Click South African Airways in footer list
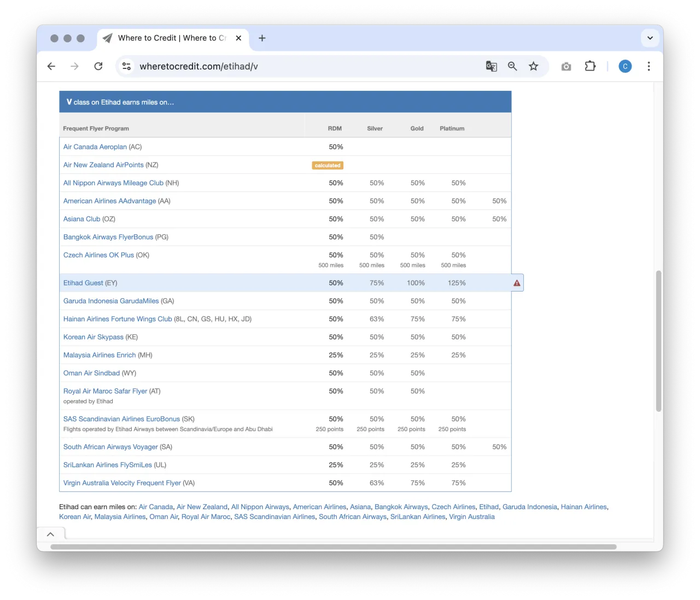Screen dimensions: 700x600 tap(353, 517)
